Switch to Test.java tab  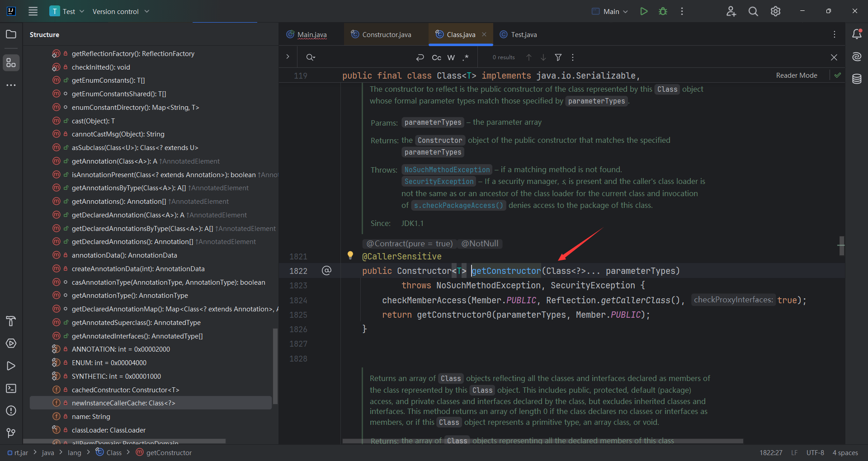click(518, 34)
